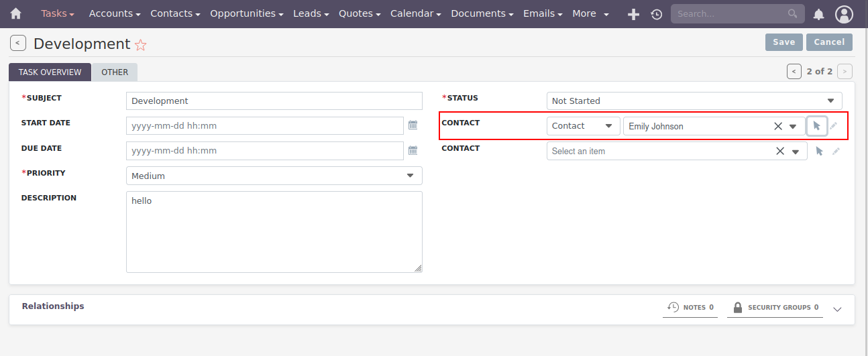Open the Quotes menu
The width and height of the screenshot is (868, 356).
pyautogui.click(x=360, y=13)
